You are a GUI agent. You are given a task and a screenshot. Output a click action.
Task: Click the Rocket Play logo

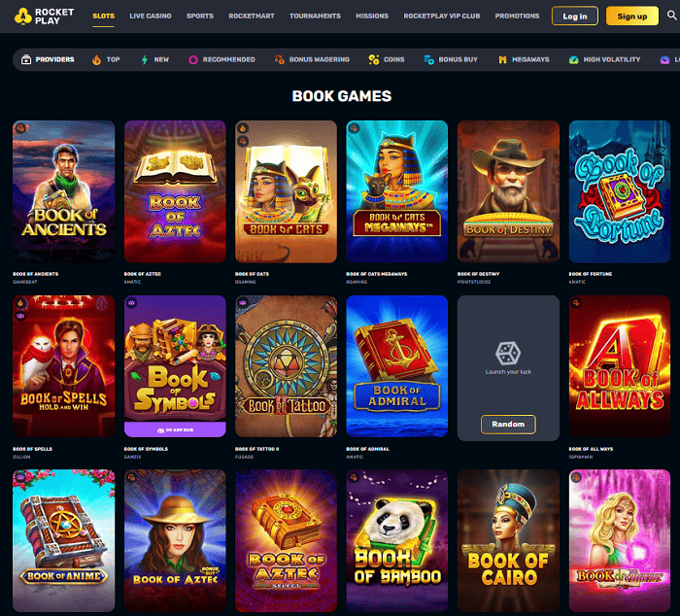[x=45, y=17]
